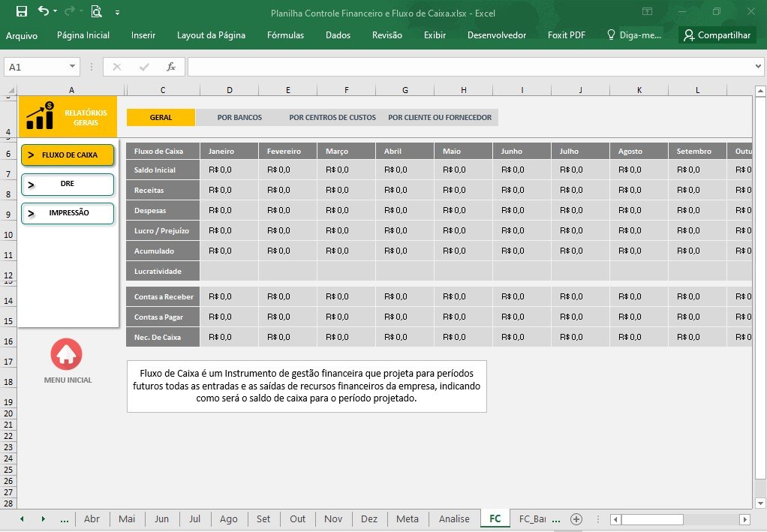Switch to the Meta sheet tab
The image size is (767, 532).
coord(408,518)
